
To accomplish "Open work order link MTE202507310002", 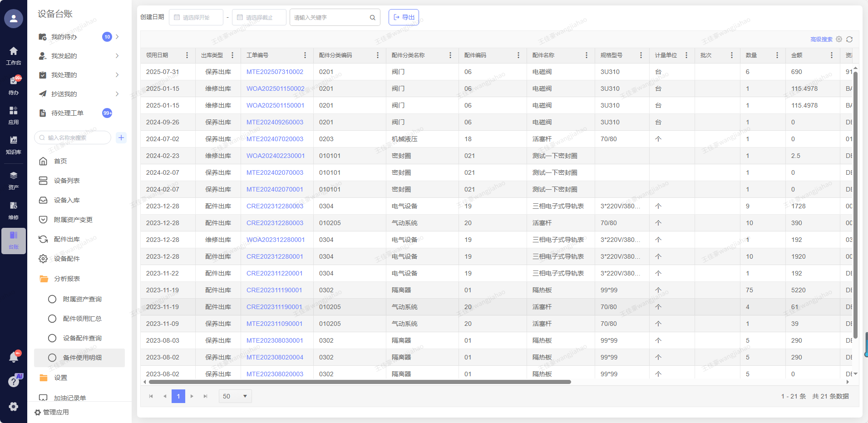I will (x=275, y=72).
